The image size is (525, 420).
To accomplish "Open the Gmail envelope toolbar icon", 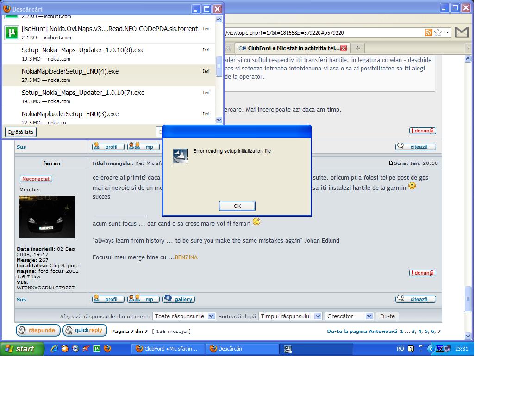I will 462,32.
